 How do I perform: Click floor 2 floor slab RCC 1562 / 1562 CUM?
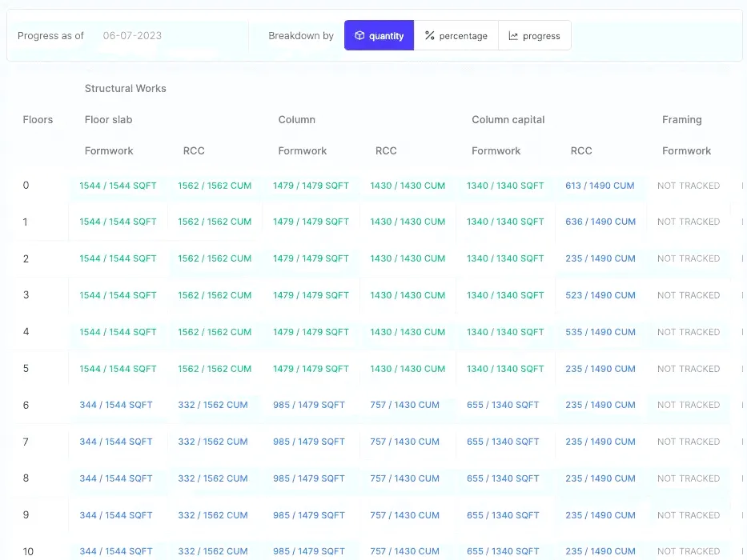coord(215,259)
